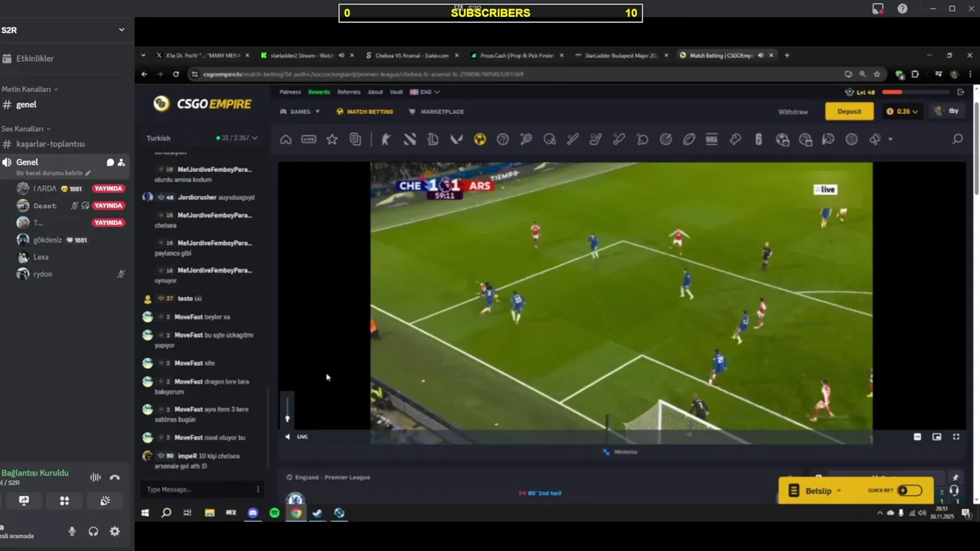Image resolution: width=980 pixels, height=551 pixels.
Task: Pin the bet panel with pushpin
Action: (x=955, y=478)
